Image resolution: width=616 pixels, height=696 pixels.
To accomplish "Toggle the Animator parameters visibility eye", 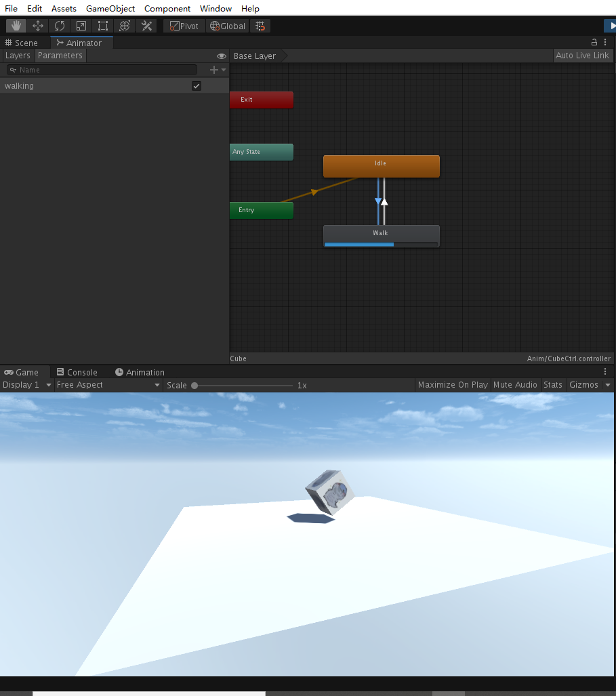I will click(x=221, y=56).
